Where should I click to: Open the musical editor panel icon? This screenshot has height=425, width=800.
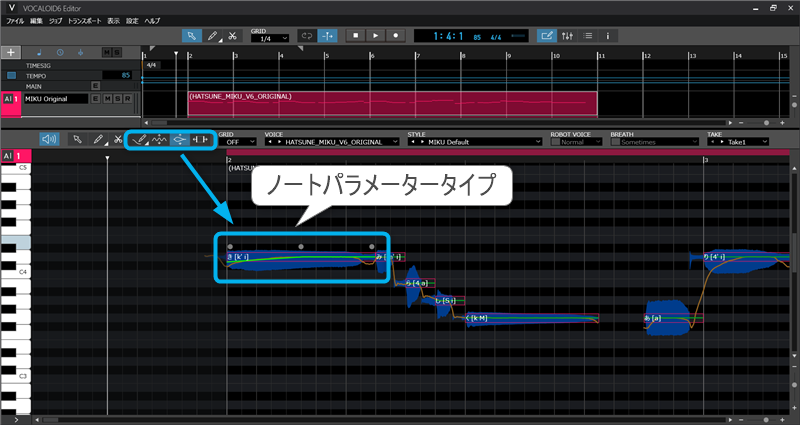click(x=547, y=36)
